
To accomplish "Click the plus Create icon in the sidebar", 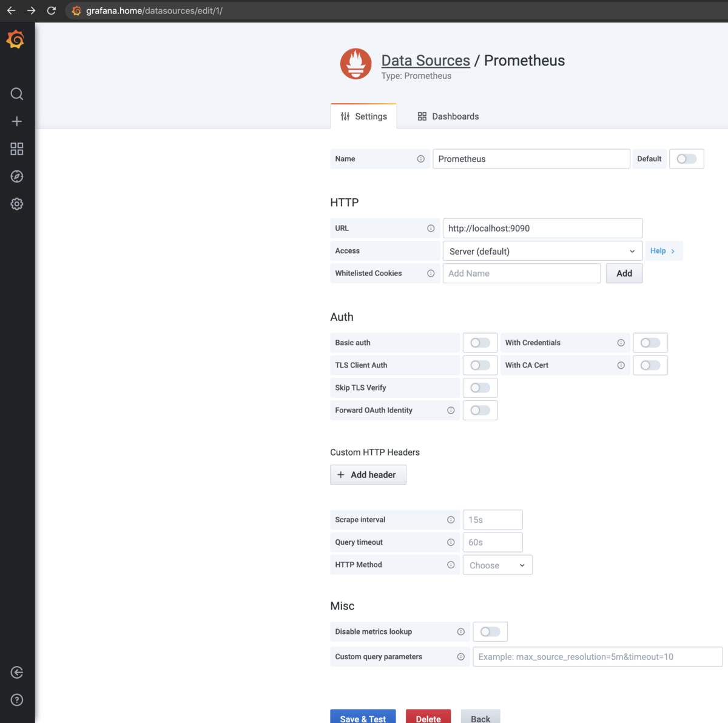I will click(17, 121).
